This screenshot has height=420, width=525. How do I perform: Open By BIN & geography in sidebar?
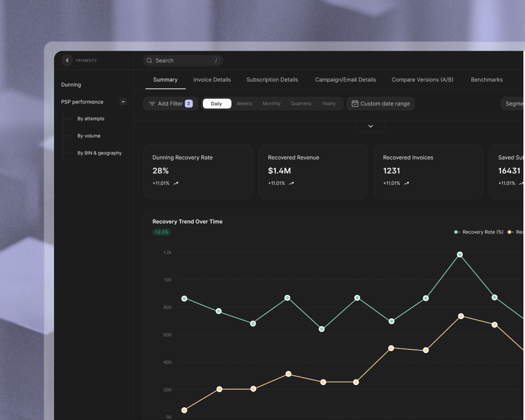(99, 153)
